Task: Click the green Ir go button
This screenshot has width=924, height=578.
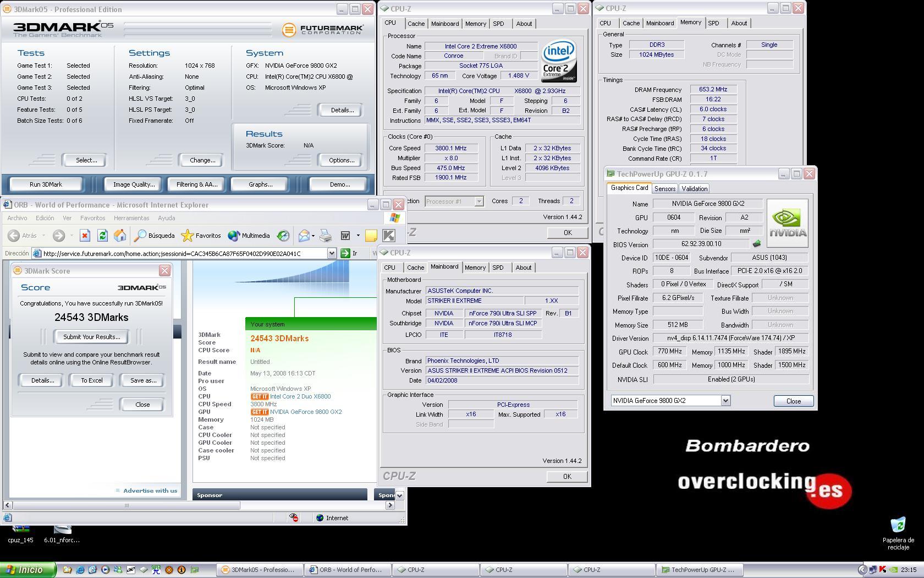Action: (x=349, y=253)
